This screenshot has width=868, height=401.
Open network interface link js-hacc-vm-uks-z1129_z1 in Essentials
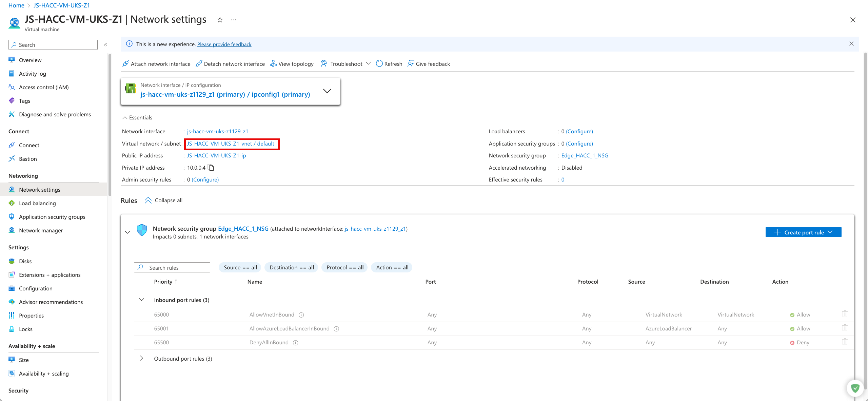(x=217, y=131)
